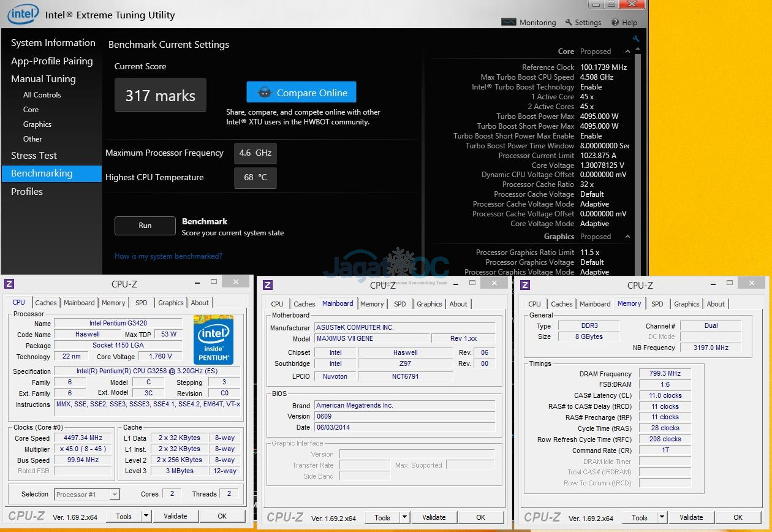Image resolution: width=772 pixels, height=532 pixels.
Task: Click the CPU-Z logo in leftmost status bar
Action: point(26,517)
